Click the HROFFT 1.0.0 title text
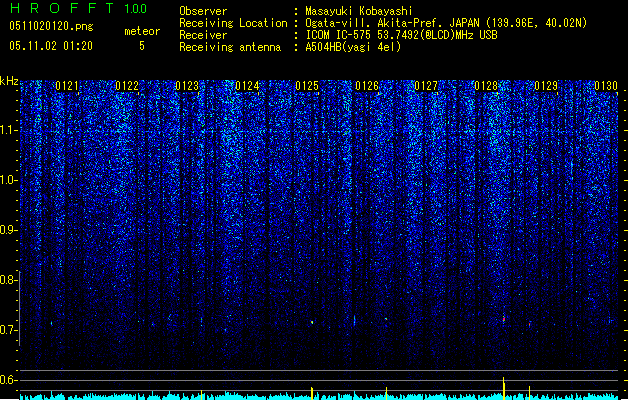 [78, 8]
